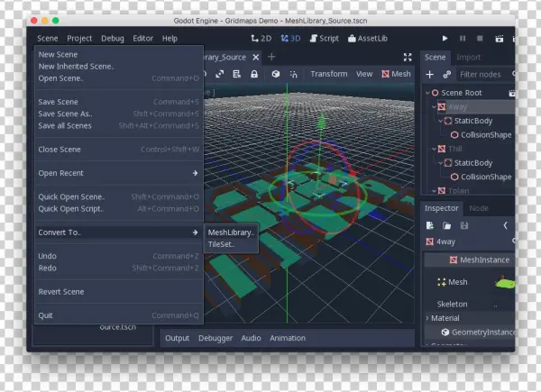This screenshot has height=392, width=541.
Task: Play the edited scene clapperboard icon
Action: click(x=499, y=39)
